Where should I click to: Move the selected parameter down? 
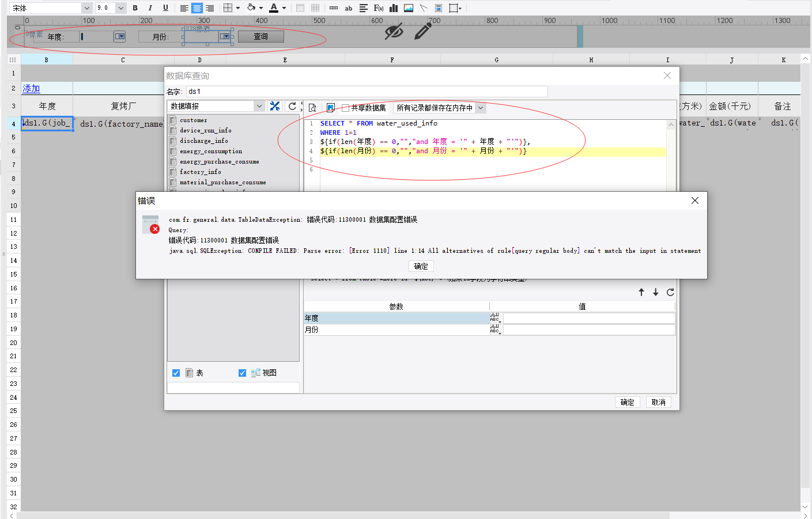tap(656, 292)
